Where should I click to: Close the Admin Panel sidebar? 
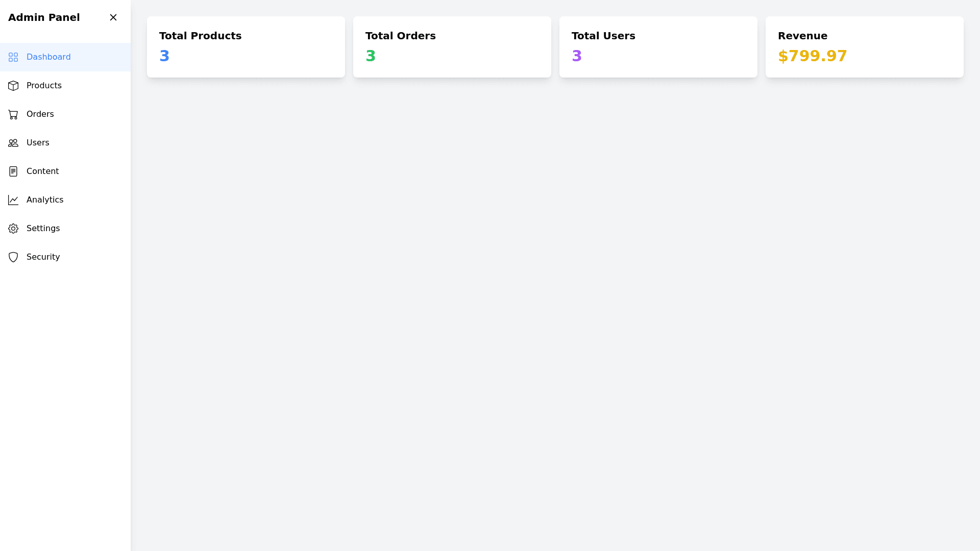point(113,17)
